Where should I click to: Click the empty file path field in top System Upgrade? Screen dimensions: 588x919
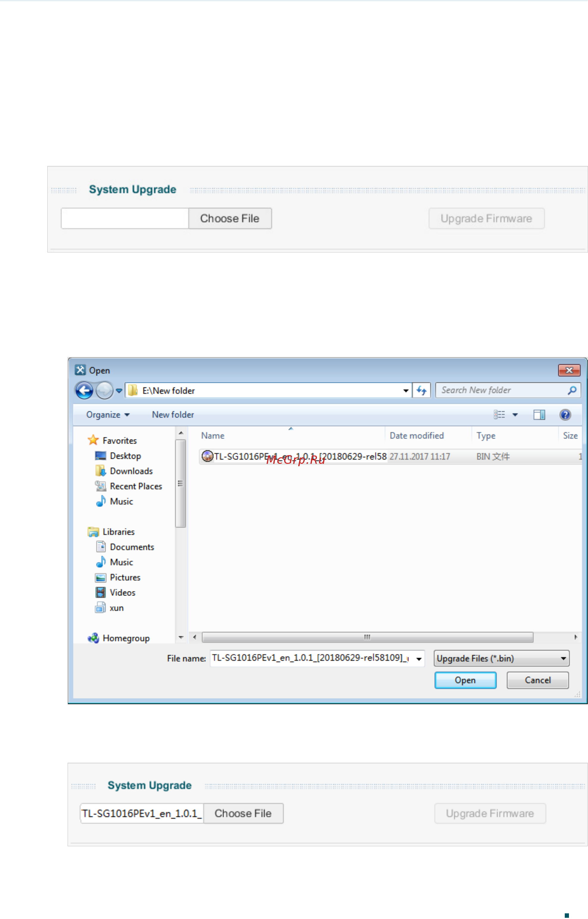click(x=125, y=218)
